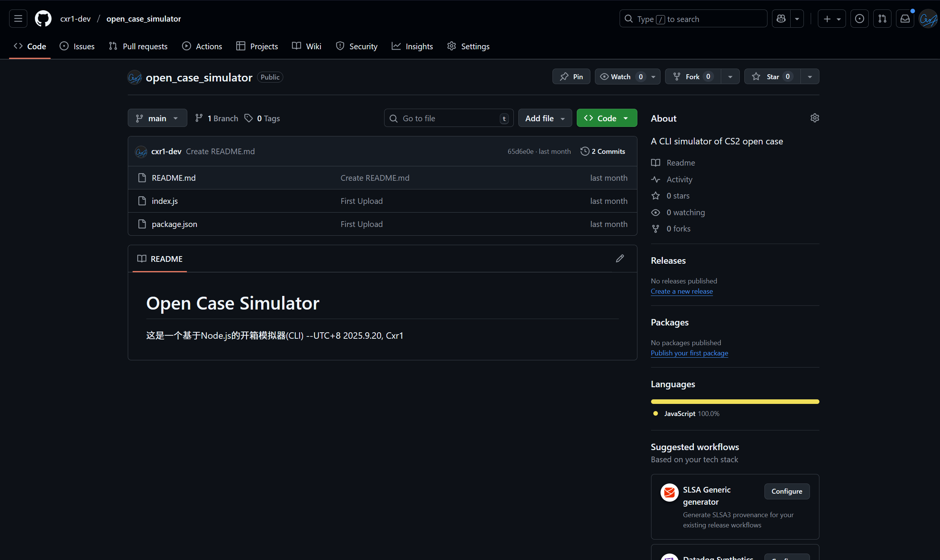Open the hamburger navigation menu
This screenshot has width=940, height=560.
pos(18,19)
